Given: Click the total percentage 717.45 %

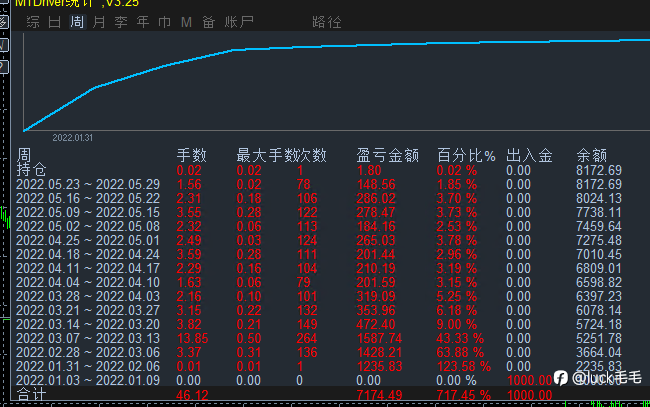Looking at the screenshot, I should [463, 395].
